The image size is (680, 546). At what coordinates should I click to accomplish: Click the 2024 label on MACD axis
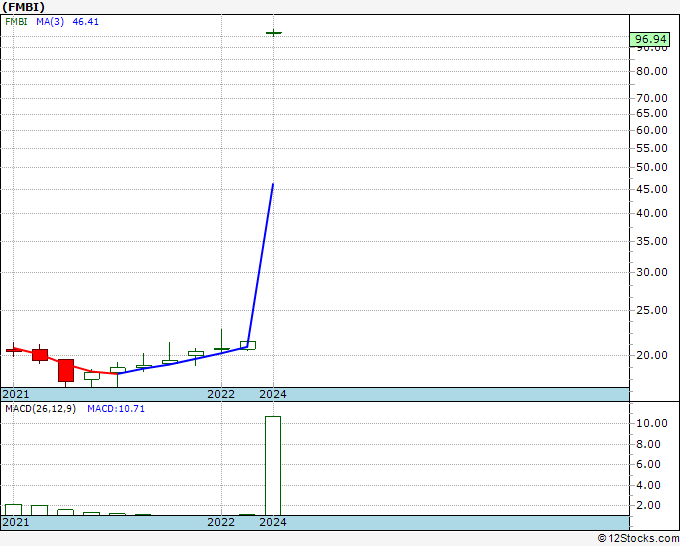(x=273, y=522)
